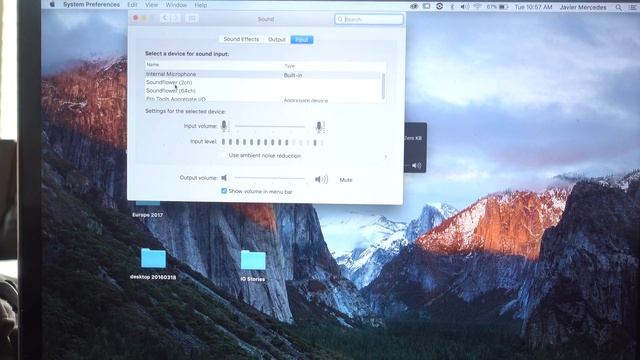Click the Javier Mercedes user menu

click(x=583, y=7)
